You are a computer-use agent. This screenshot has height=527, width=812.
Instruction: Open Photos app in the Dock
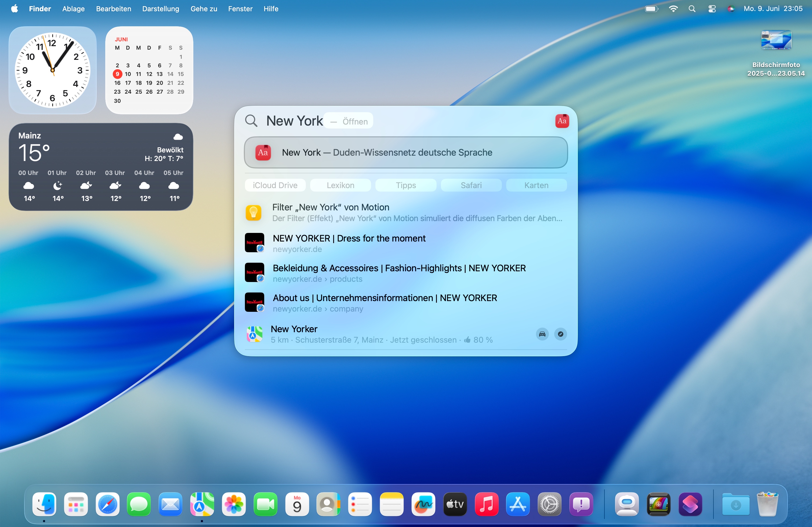[234, 504]
